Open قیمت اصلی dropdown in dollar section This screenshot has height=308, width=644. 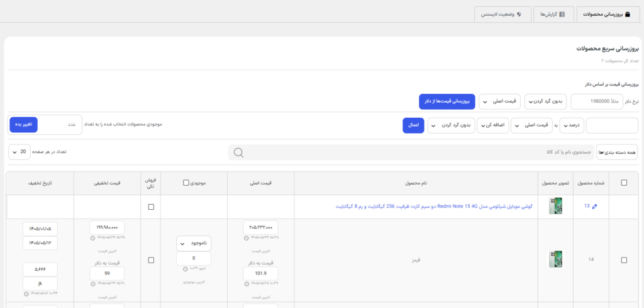[x=500, y=101]
